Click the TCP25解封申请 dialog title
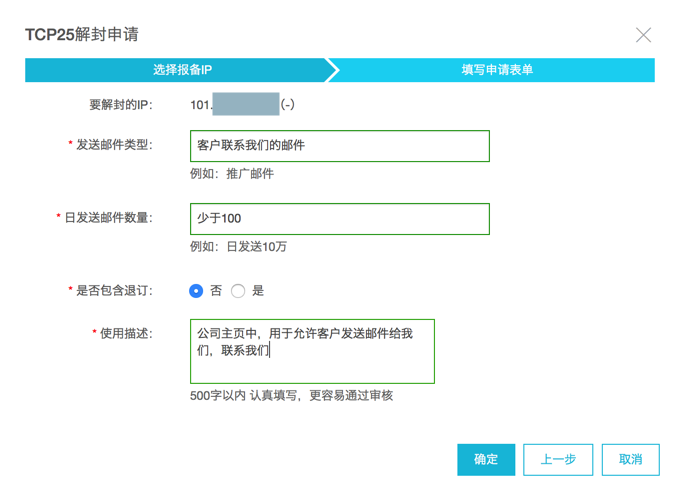679x495 pixels. click(x=81, y=35)
